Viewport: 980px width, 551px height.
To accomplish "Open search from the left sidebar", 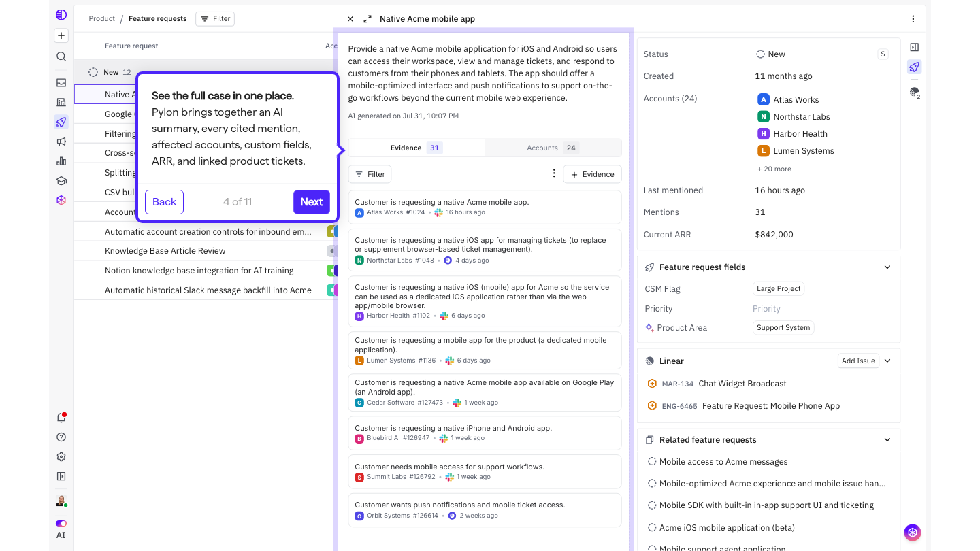I will (61, 56).
